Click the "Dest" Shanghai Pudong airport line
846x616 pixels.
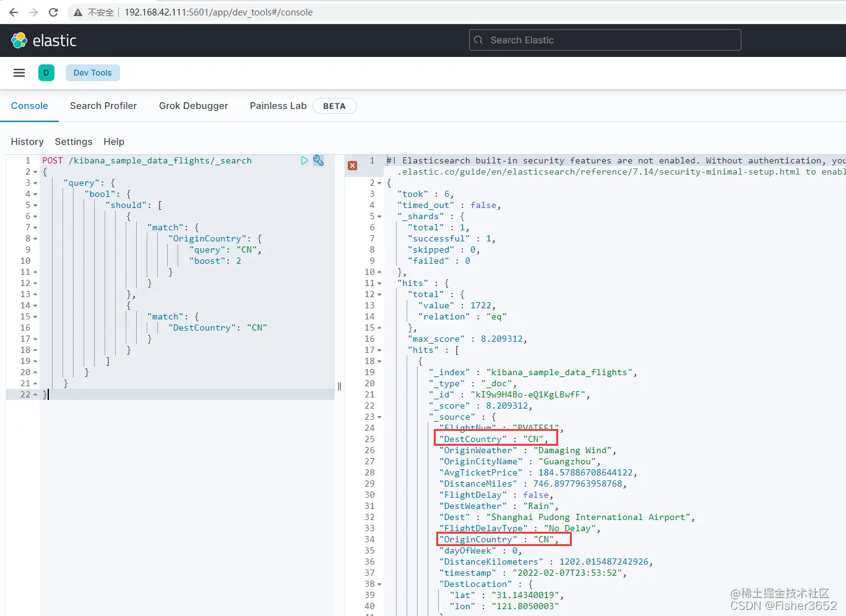tap(567, 518)
